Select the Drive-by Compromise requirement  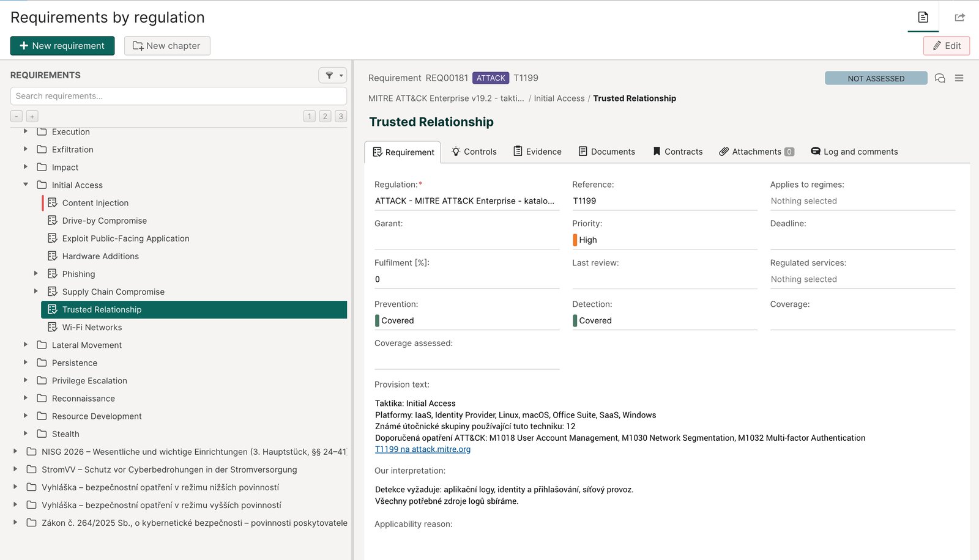click(x=104, y=221)
